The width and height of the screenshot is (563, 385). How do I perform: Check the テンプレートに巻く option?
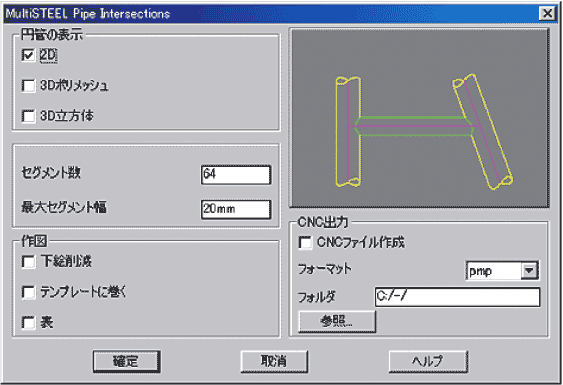[28, 292]
